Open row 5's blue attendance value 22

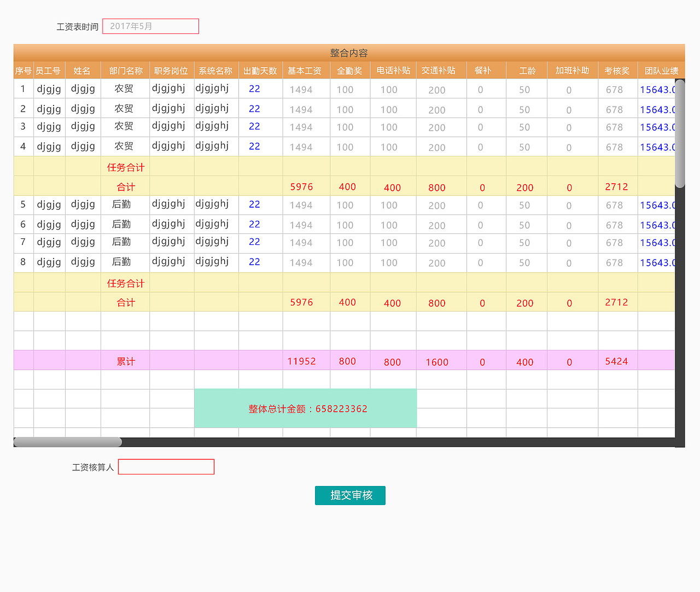[x=254, y=204]
